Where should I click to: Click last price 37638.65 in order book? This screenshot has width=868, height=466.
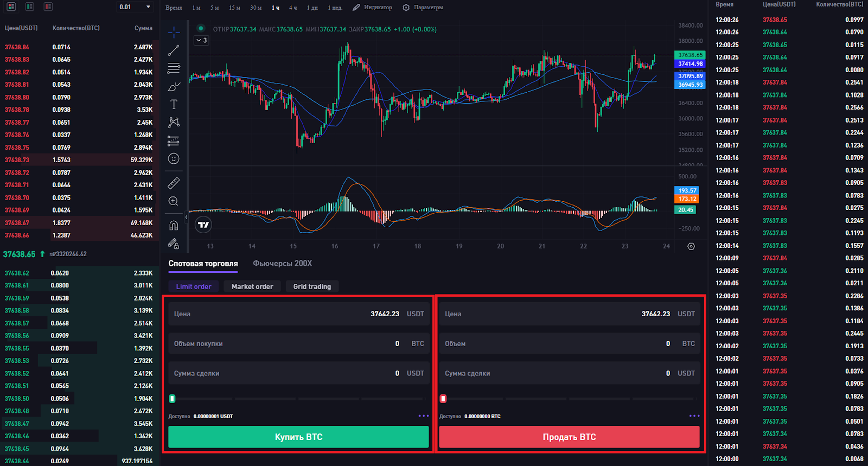[x=20, y=254]
